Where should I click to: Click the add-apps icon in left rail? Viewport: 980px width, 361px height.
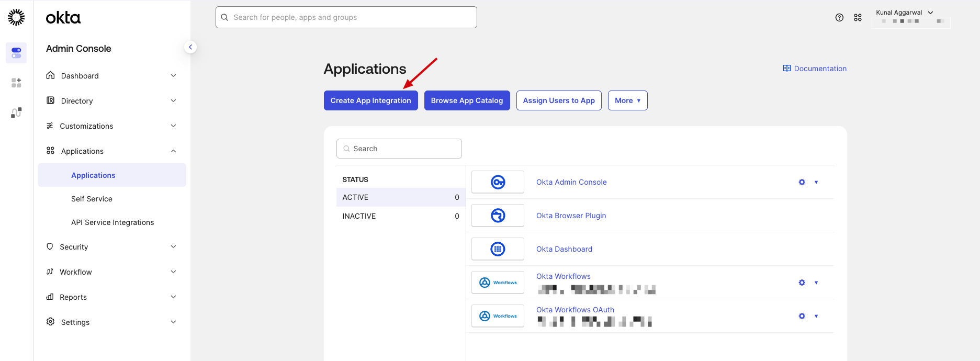(16, 83)
